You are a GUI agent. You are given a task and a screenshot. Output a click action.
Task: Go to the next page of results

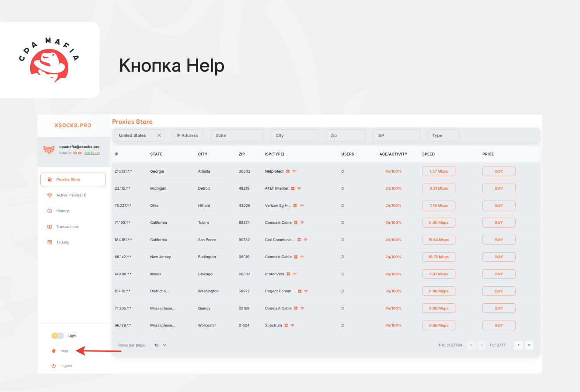518,345
